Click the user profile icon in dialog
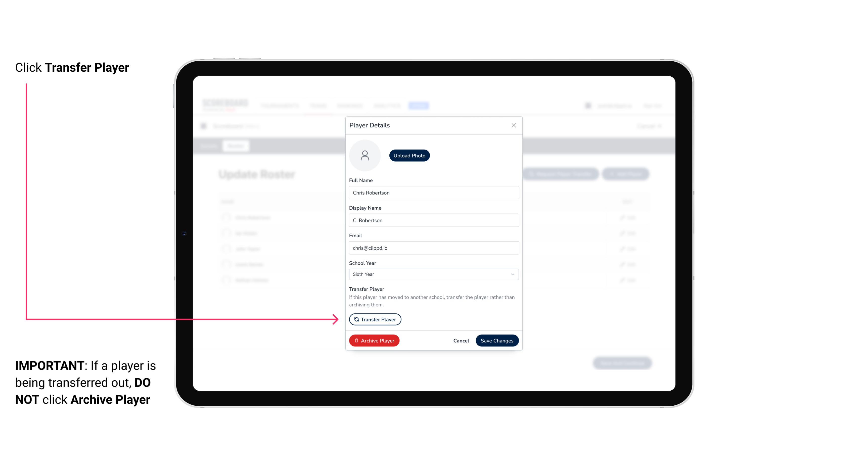Viewport: 868px width, 467px height. click(x=365, y=155)
